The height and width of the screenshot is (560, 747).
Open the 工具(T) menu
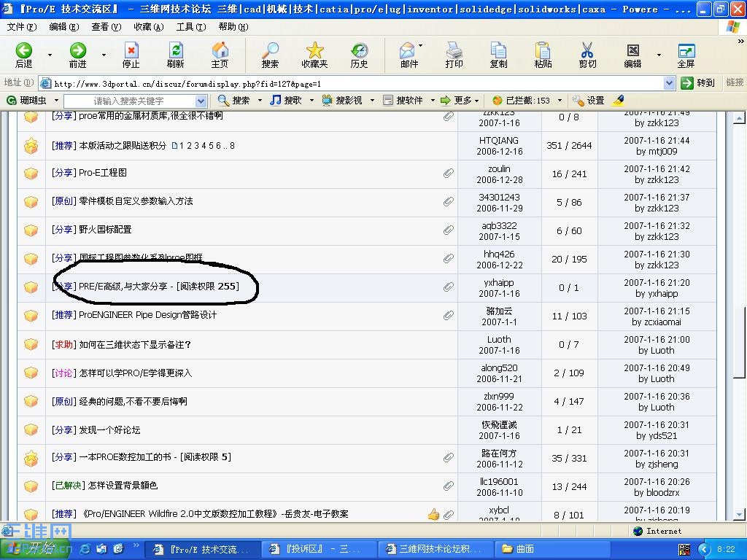tap(191, 27)
